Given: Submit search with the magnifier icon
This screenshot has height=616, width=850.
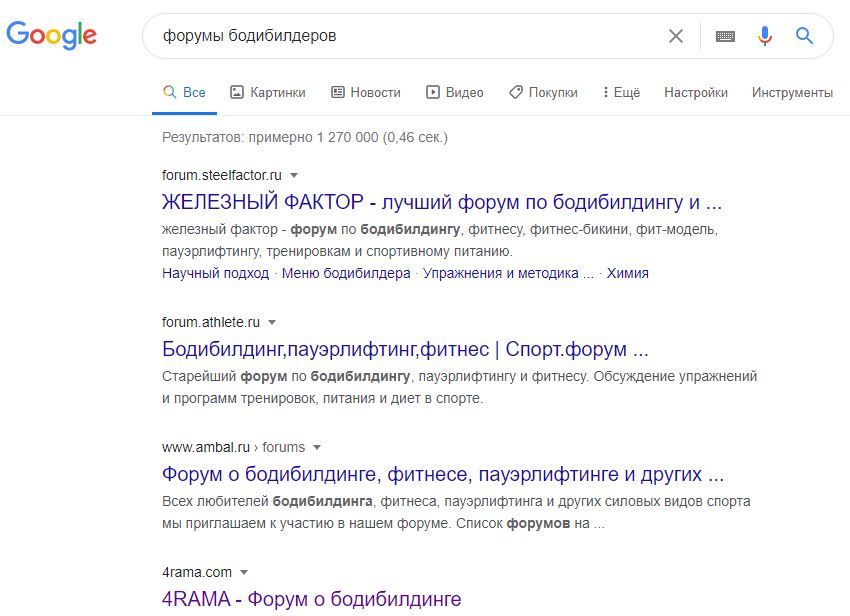Looking at the screenshot, I should [805, 36].
